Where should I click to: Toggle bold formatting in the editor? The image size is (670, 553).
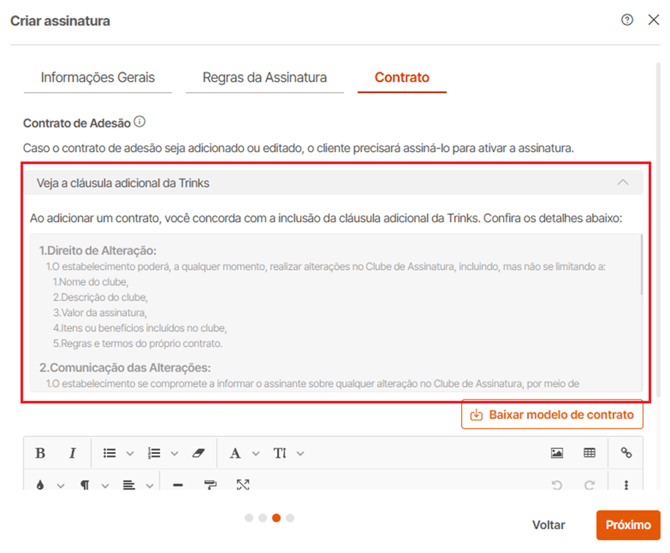(x=40, y=453)
